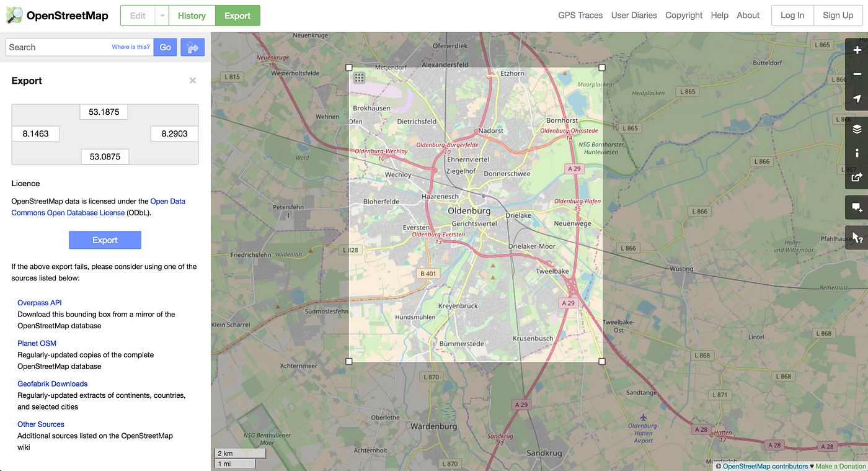This screenshot has height=471, width=868.
Task: Click the Edit tab
Action: (138, 16)
